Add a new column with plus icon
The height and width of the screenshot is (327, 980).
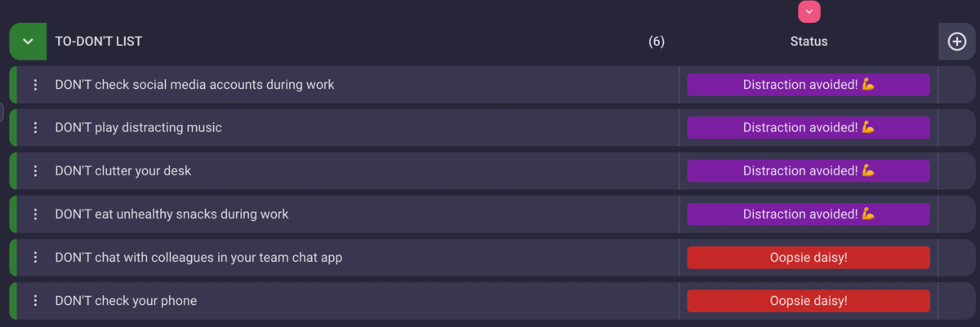pyautogui.click(x=957, y=42)
